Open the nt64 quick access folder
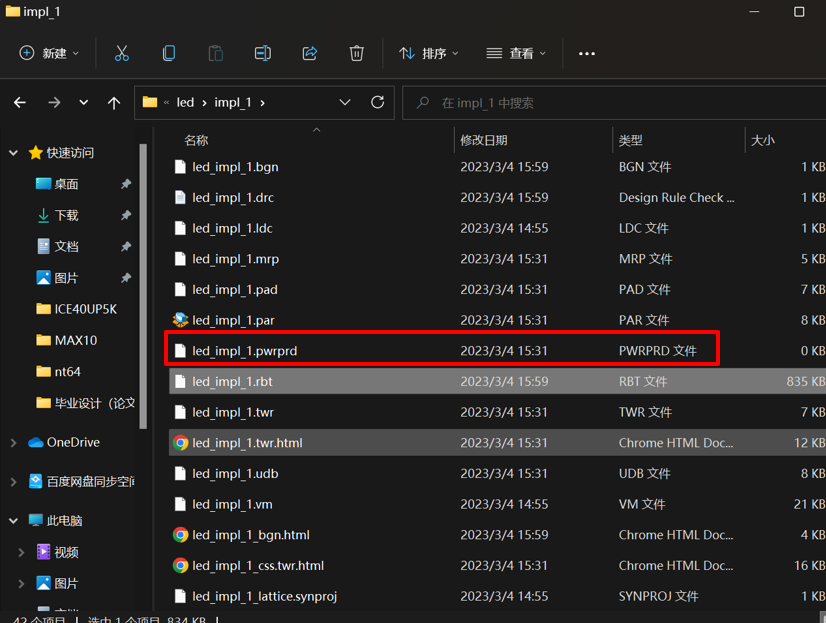The width and height of the screenshot is (826, 623). [58, 372]
